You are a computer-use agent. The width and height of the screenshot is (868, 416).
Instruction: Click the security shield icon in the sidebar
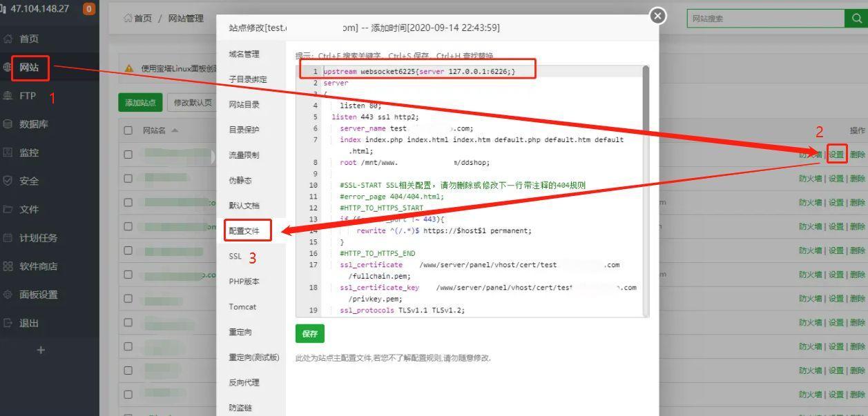[x=8, y=181]
